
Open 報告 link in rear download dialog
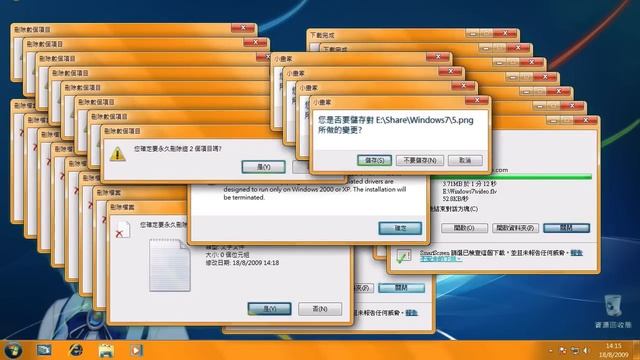(411, 313)
